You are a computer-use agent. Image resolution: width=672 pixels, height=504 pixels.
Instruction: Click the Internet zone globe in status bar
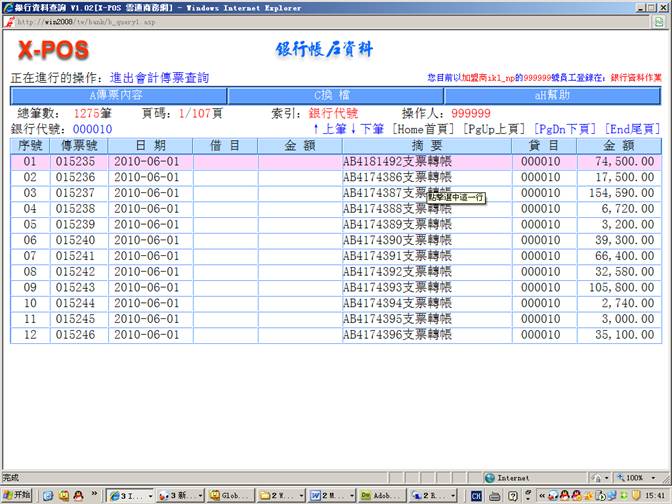(490, 478)
